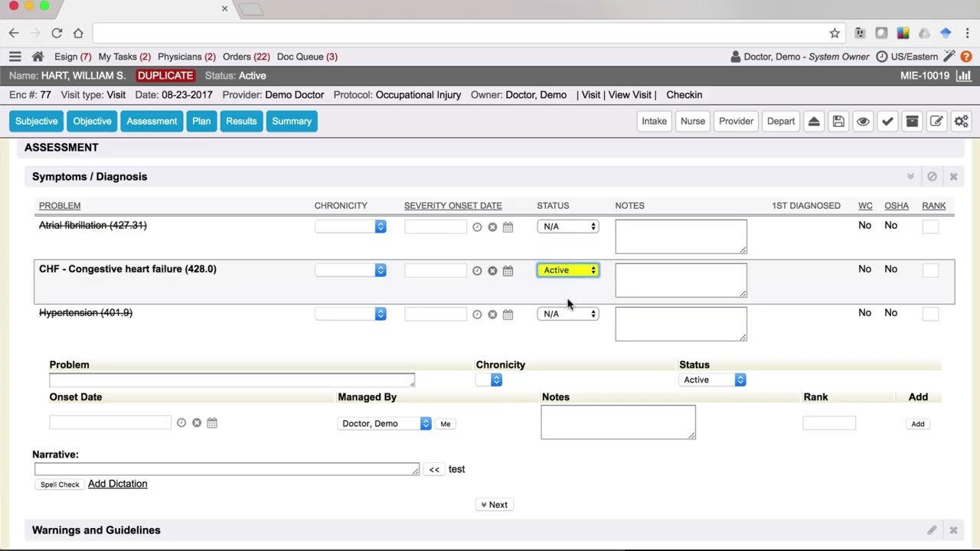
Task: Collapse Symptoms / Diagnosis with double chevron
Action: click(910, 177)
